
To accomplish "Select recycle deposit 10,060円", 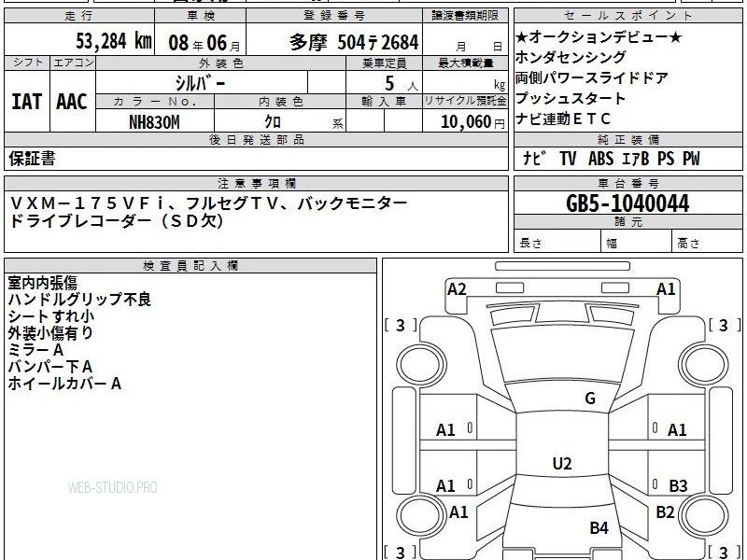I will [472, 122].
